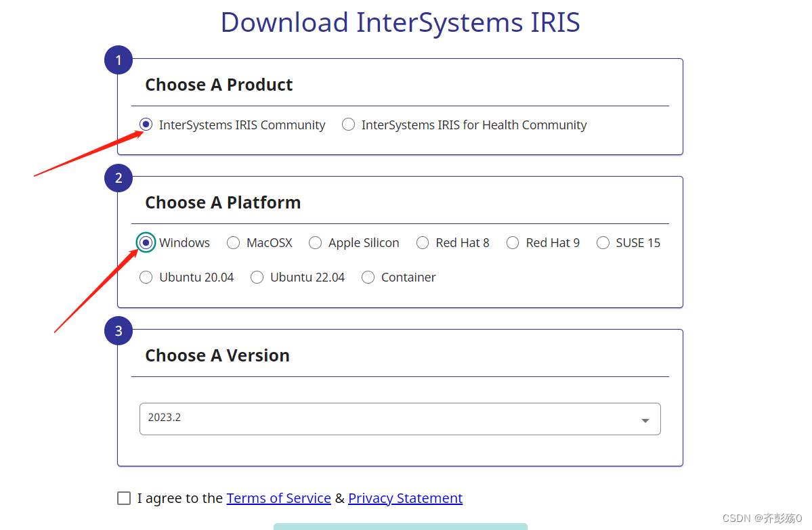Click the step 3 circle badge
812x530 pixels.
[118, 330]
